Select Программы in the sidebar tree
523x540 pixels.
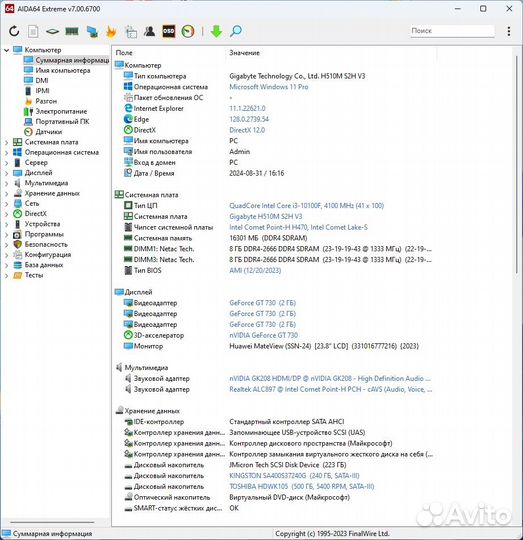pos(38,235)
